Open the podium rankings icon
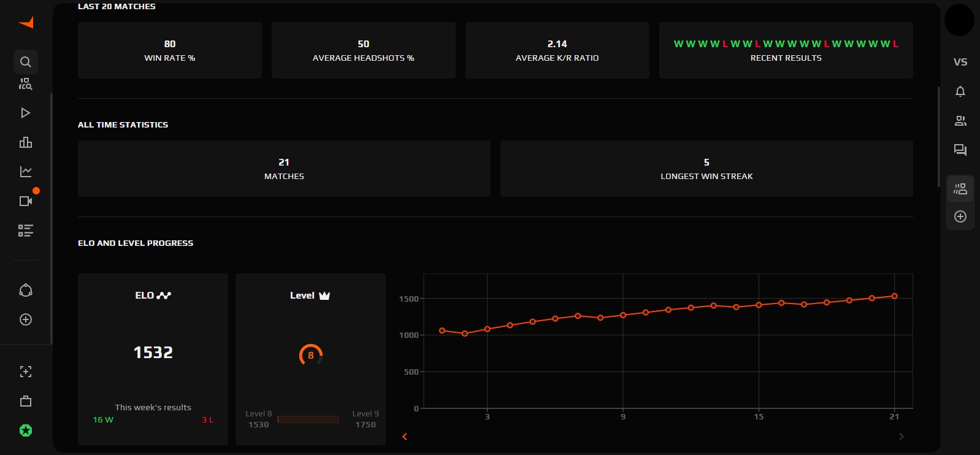The width and height of the screenshot is (980, 455). (x=26, y=142)
